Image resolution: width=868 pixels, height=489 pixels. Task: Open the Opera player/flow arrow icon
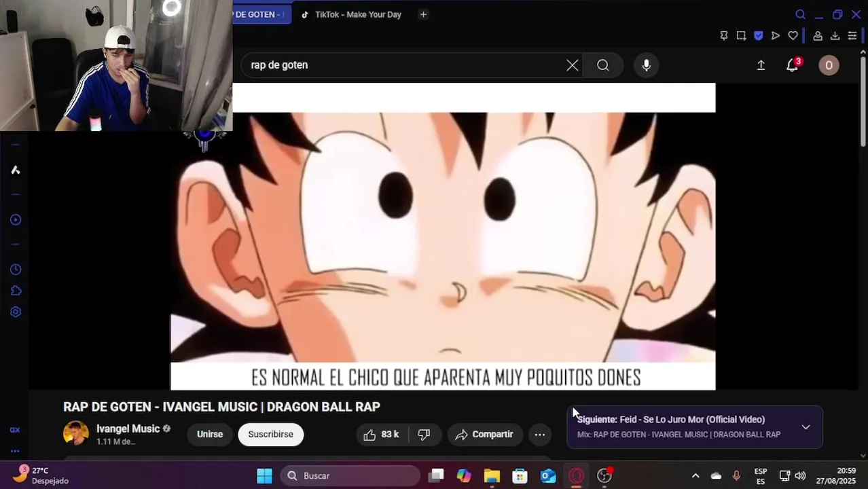coord(776,36)
